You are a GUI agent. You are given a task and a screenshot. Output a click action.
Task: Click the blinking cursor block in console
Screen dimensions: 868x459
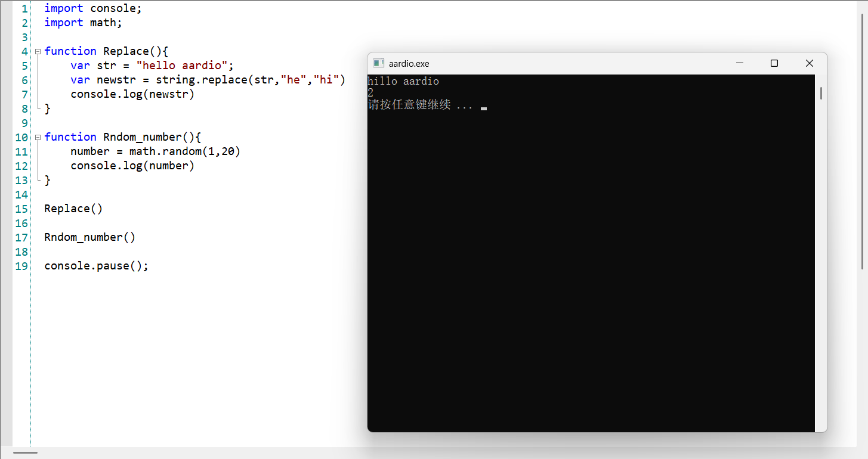[483, 108]
